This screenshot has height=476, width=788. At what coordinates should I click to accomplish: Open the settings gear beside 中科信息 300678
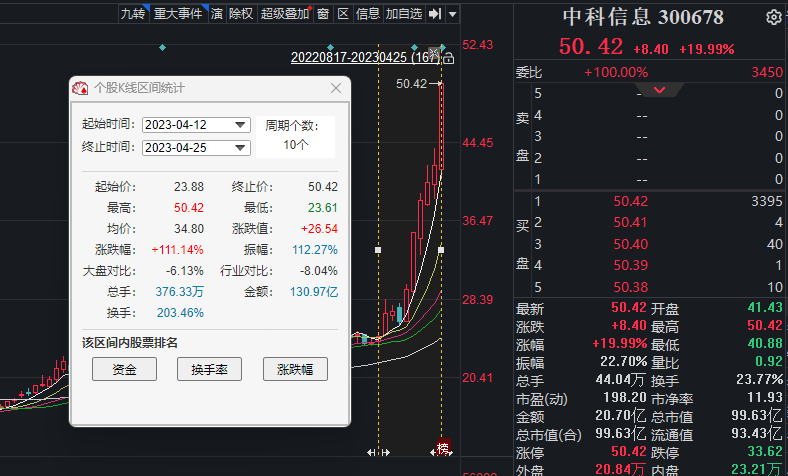(773, 18)
